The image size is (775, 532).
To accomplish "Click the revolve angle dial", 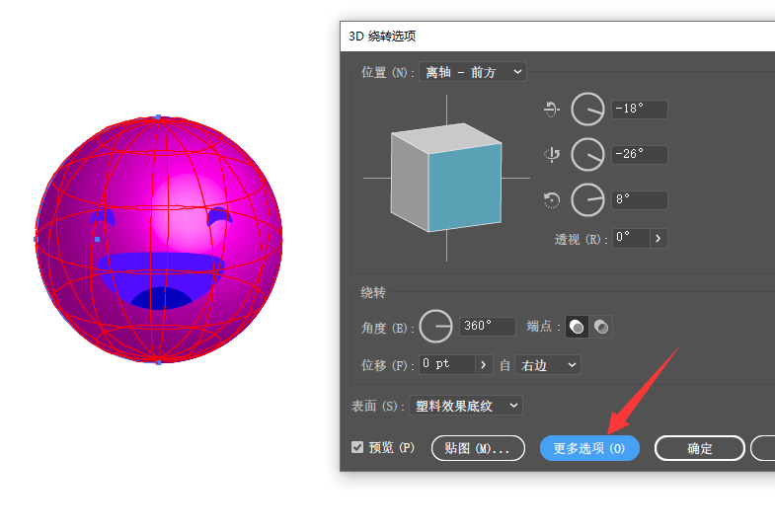I will 436,326.
